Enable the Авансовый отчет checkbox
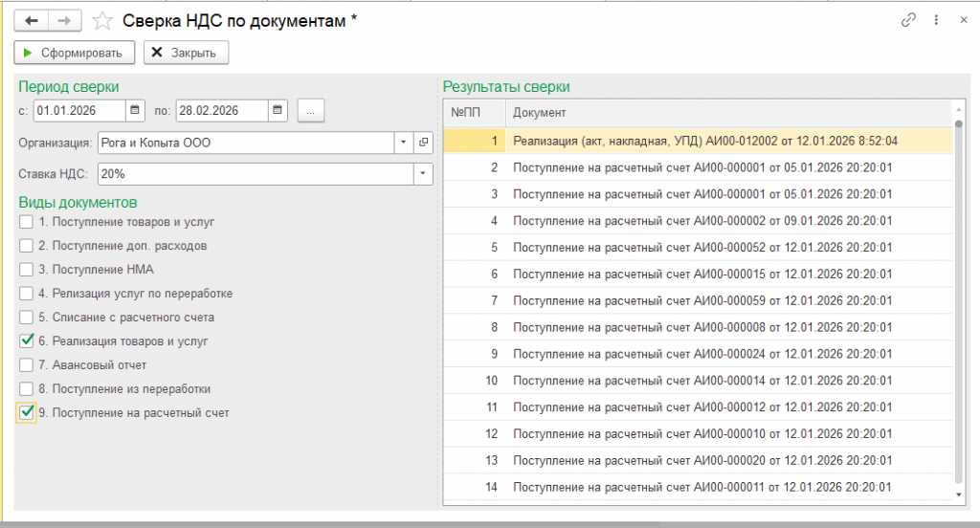 pos(26,365)
